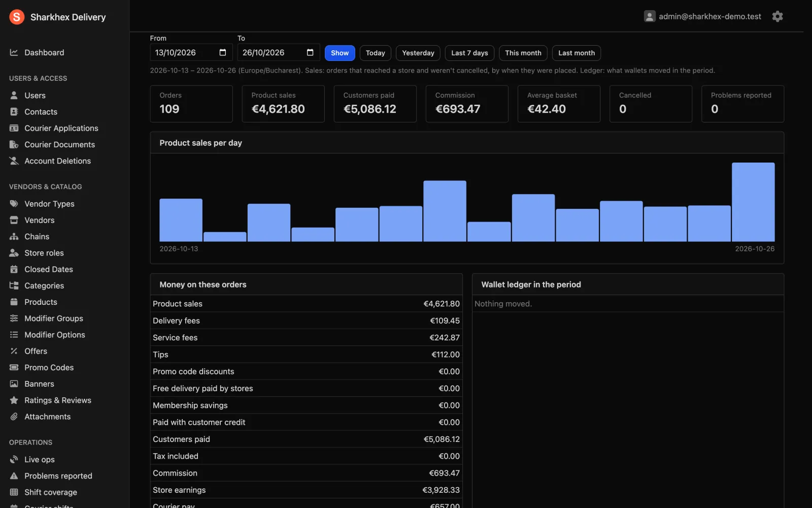Click the admin user avatar icon
812x508 pixels.
649,16
